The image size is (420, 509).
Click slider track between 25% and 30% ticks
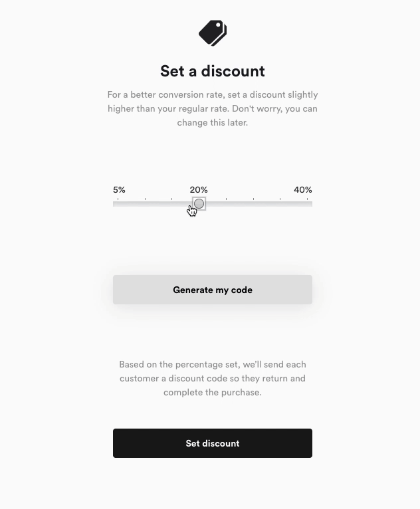tap(239, 203)
